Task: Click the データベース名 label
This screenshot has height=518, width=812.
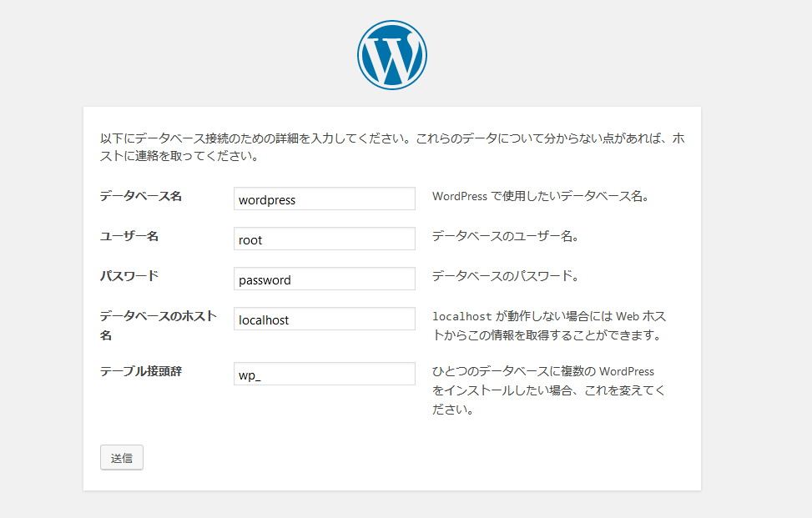Action: [141, 196]
